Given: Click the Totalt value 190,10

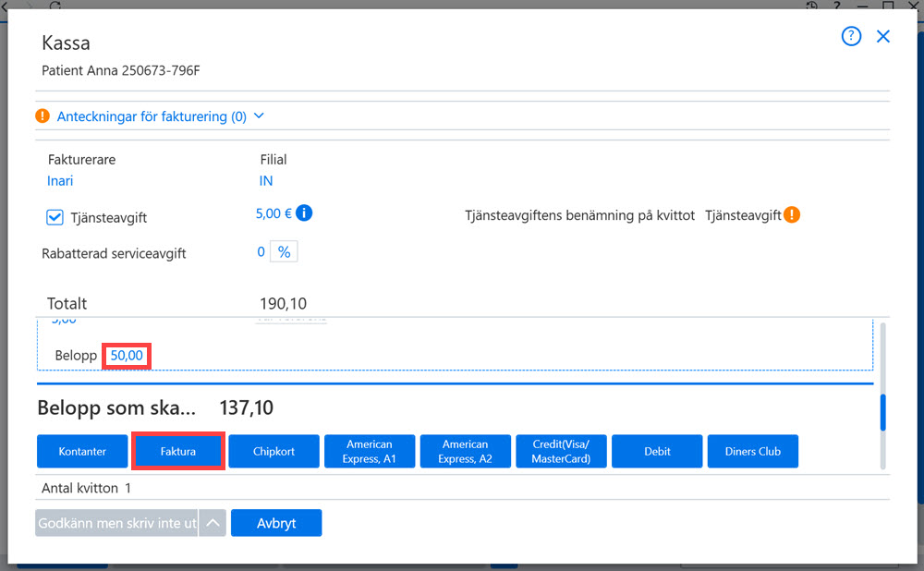Looking at the screenshot, I should point(284,303).
